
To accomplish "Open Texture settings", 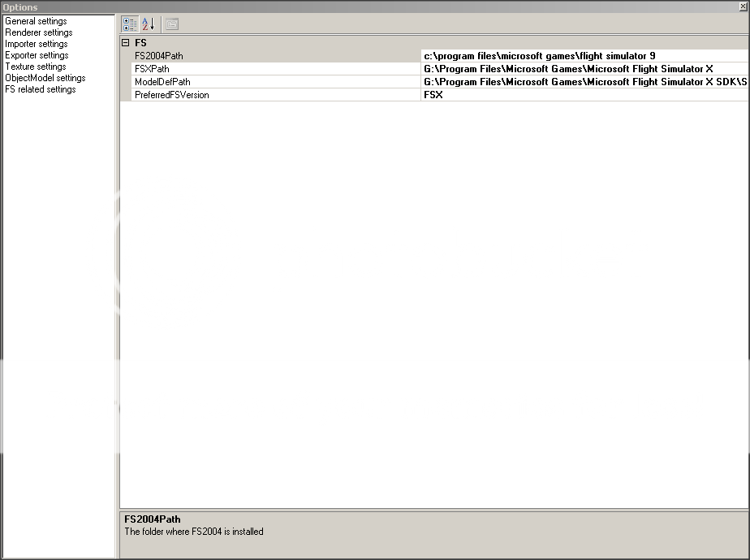I will (35, 66).
